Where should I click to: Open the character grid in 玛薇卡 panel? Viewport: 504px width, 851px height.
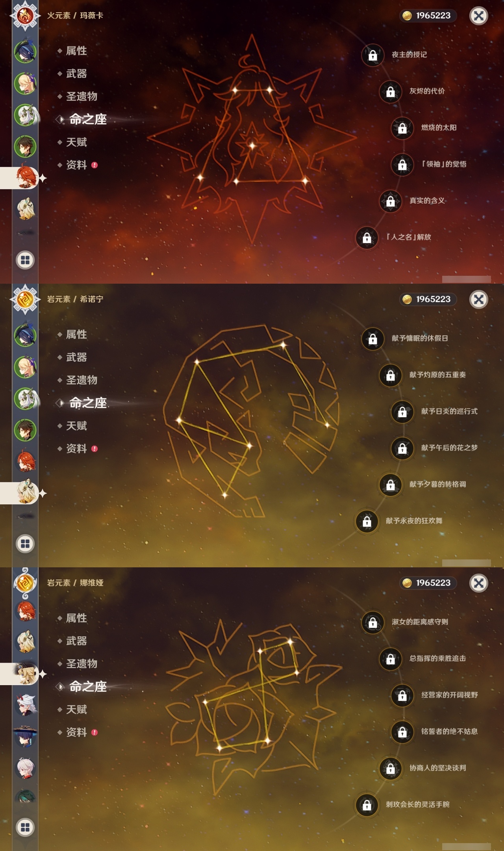tap(25, 260)
